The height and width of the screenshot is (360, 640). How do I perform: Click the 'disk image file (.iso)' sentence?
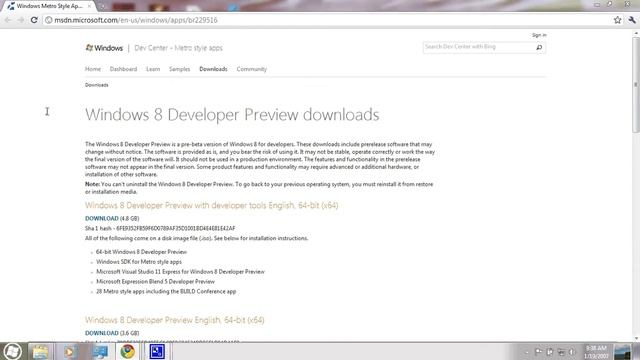[x=196, y=238]
